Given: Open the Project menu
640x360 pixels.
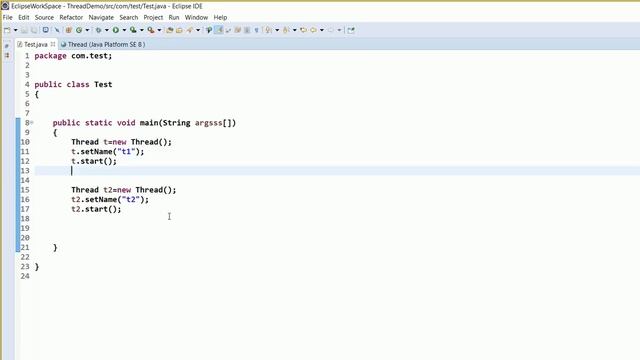Looking at the screenshot, I should click(x=153, y=18).
